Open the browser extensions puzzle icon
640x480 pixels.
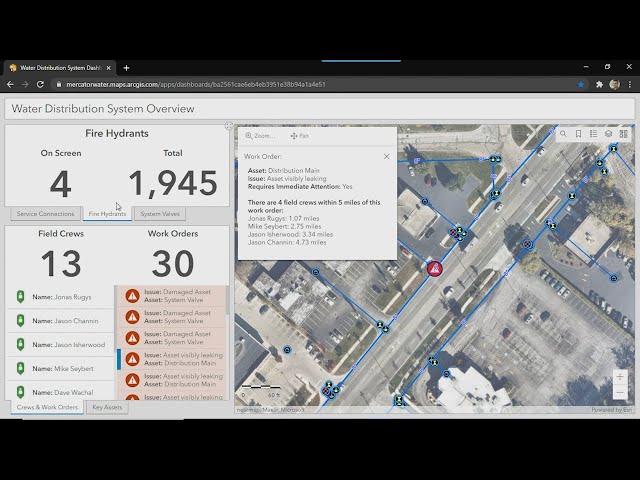(x=599, y=84)
